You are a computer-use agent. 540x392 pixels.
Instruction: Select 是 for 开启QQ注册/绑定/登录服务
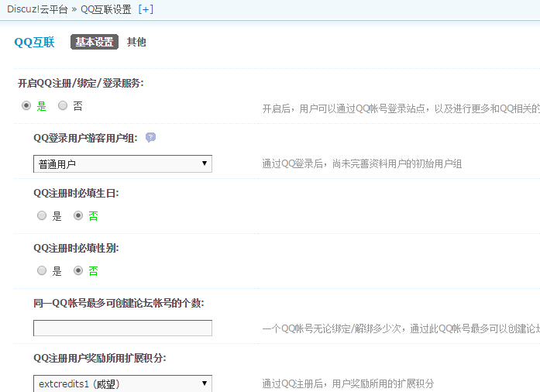tap(26, 105)
